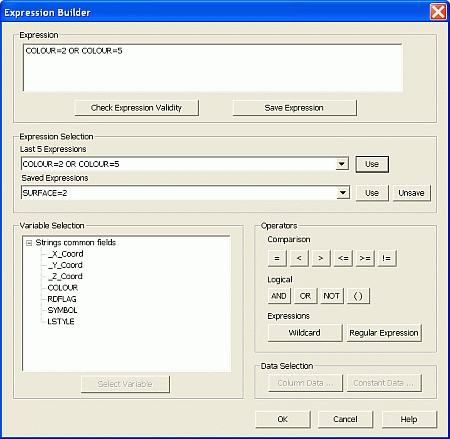This screenshot has height=439, width=450.
Task: Insert parentheses into the expression
Action: [x=358, y=296]
